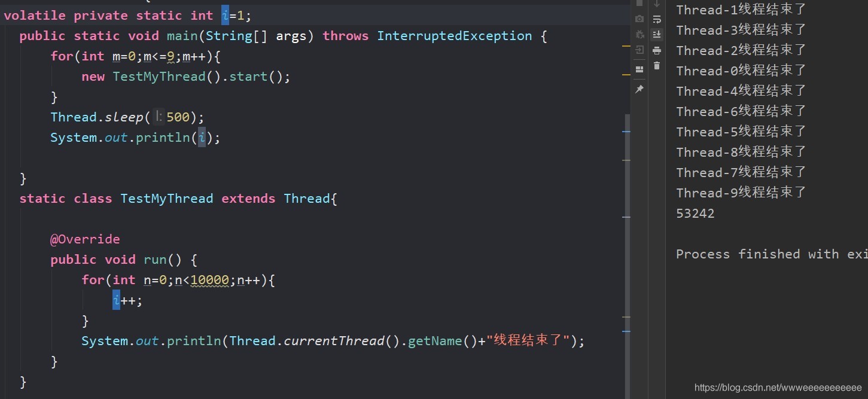Click the console output value 53242
Viewport: 868px width, 399px height.
(695, 214)
